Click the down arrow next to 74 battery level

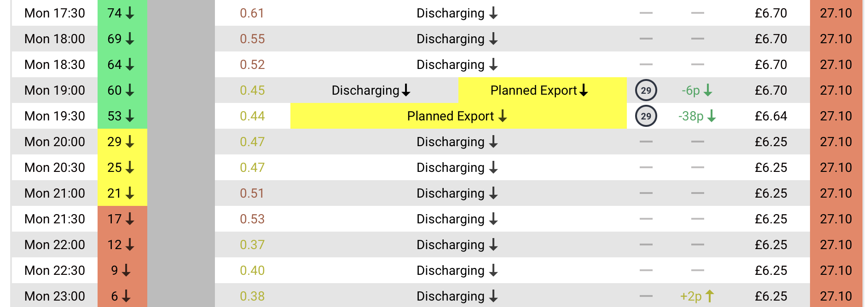point(130,13)
